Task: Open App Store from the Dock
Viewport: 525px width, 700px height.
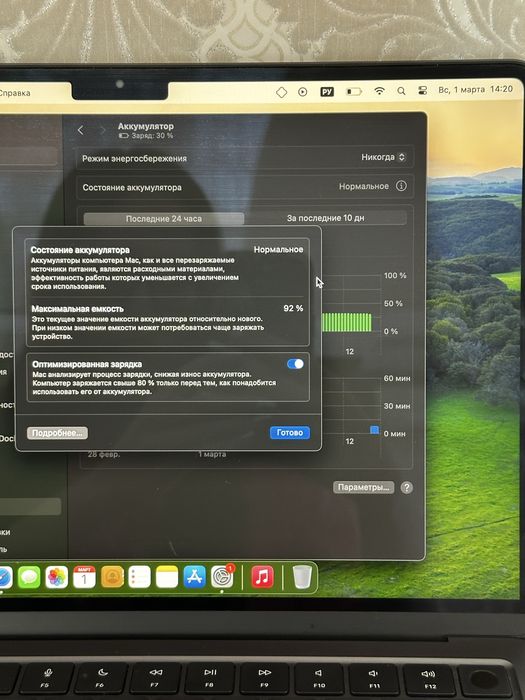Action: [195, 577]
